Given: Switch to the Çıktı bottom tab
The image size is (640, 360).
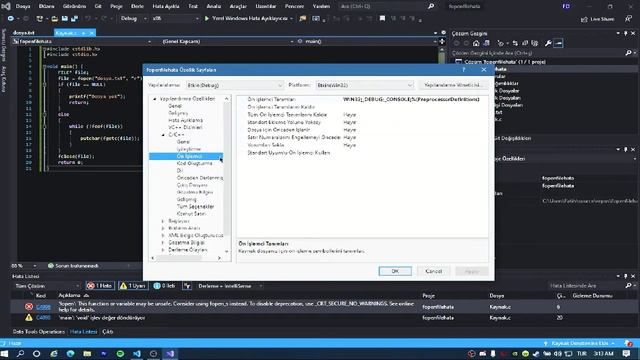Looking at the screenshot, I should [x=108, y=331].
